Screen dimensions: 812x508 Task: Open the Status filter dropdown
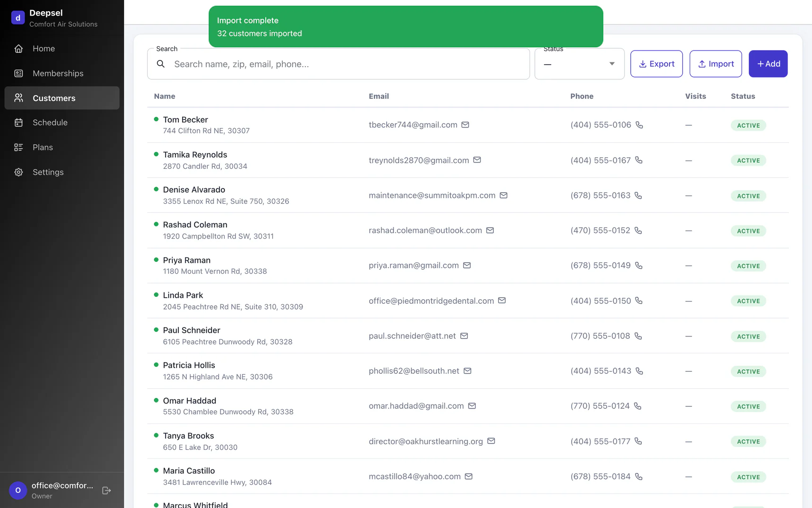pyautogui.click(x=579, y=64)
